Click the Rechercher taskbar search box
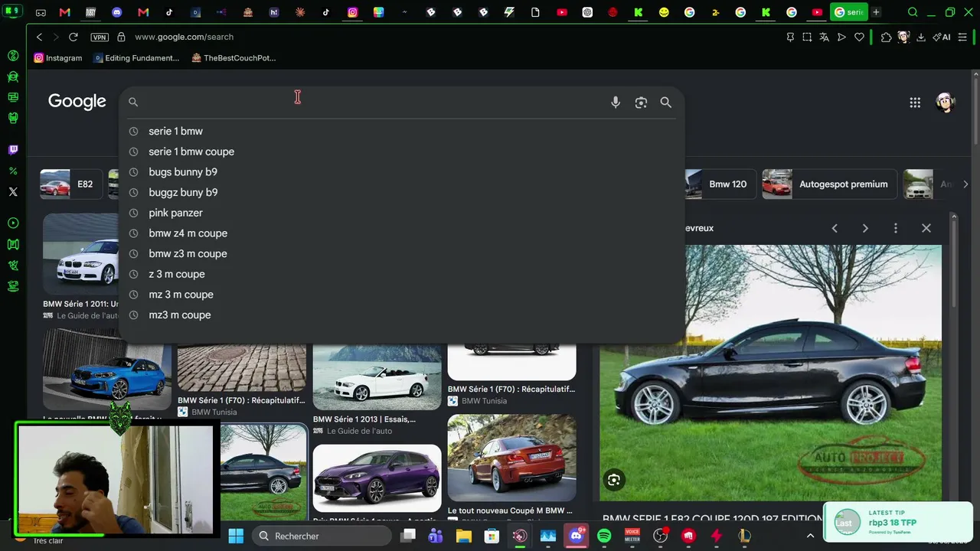This screenshot has height=551, width=980. 323,536
